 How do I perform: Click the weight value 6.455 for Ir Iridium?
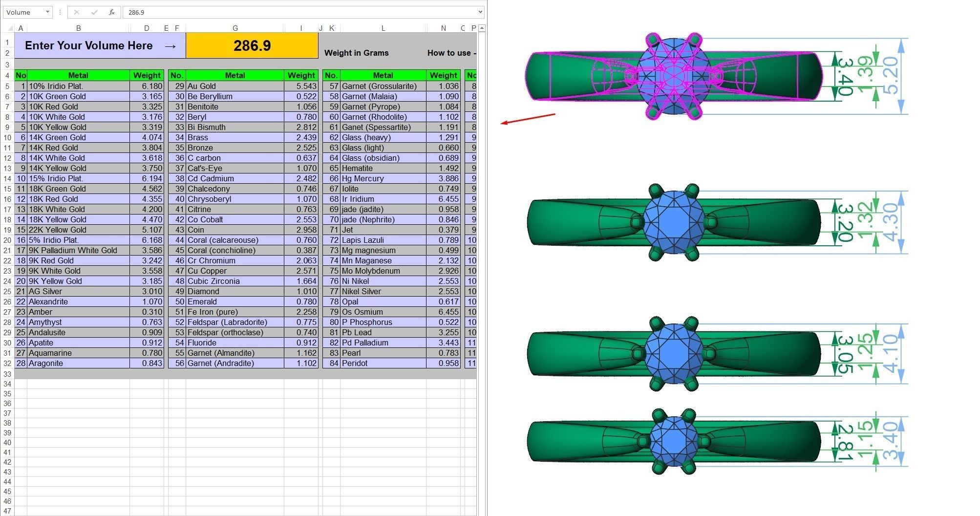click(443, 199)
